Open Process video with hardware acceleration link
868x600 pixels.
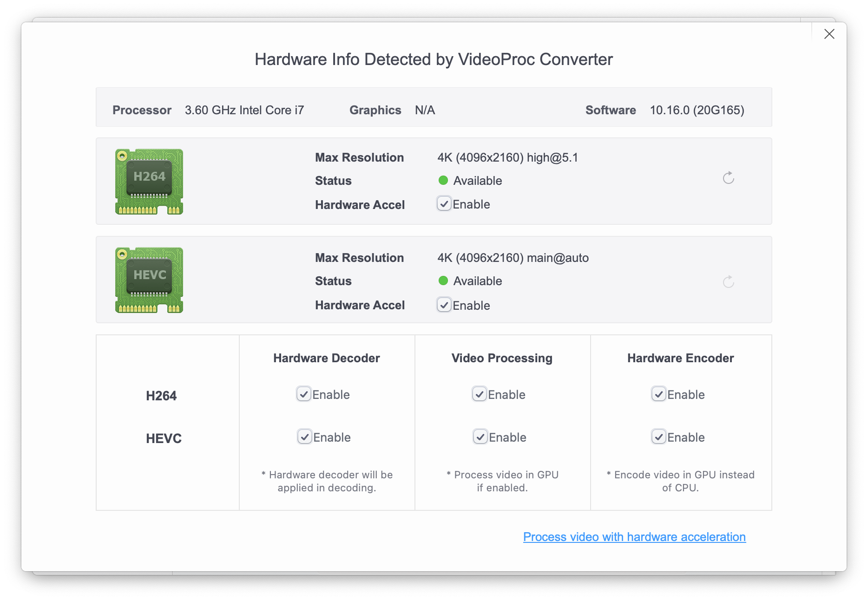click(634, 537)
